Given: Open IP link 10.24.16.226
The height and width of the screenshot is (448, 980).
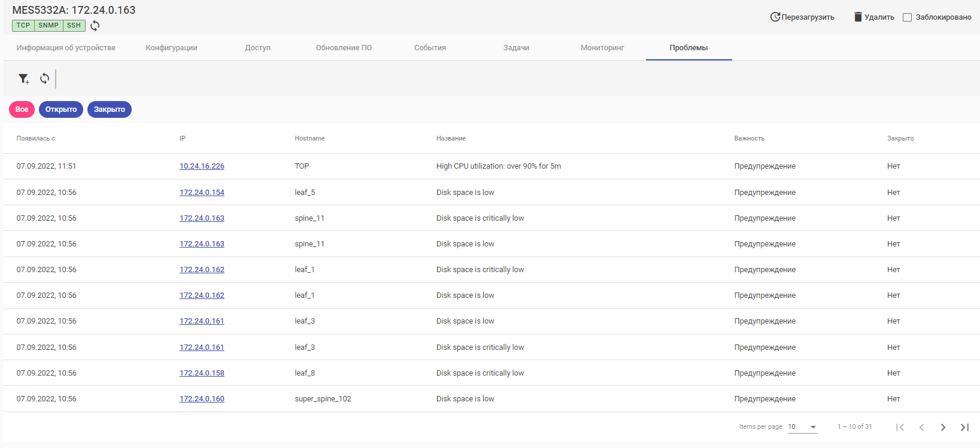Looking at the screenshot, I should tap(202, 166).
